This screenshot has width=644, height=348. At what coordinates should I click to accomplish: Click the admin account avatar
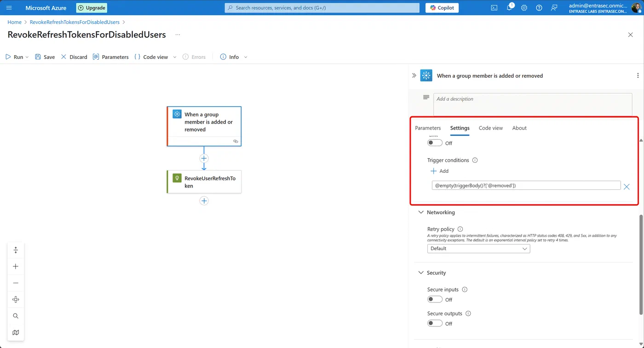pyautogui.click(x=635, y=8)
